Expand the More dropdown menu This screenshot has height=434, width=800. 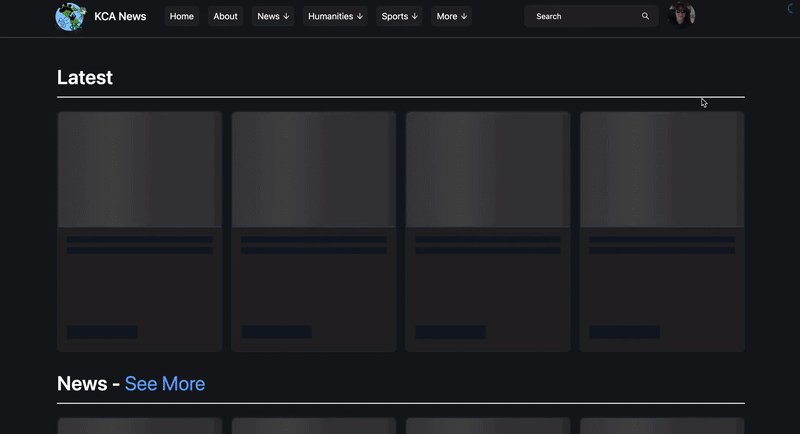(451, 16)
